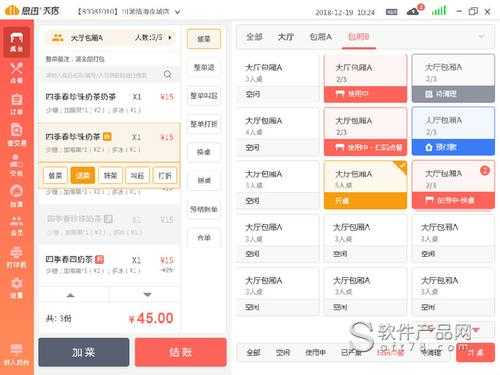Image resolution: width=500 pixels, height=375 pixels.
Task: Click the 换桌 button
Action: coord(204,152)
